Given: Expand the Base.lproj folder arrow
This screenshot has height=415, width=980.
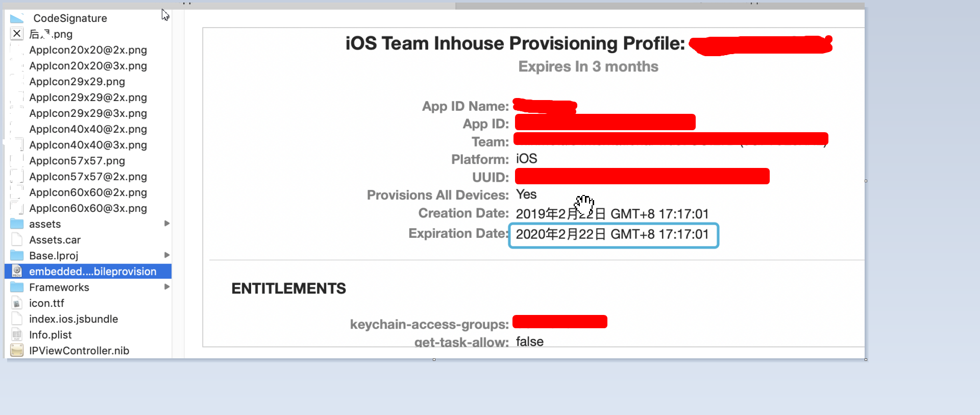Looking at the screenshot, I should [x=166, y=255].
